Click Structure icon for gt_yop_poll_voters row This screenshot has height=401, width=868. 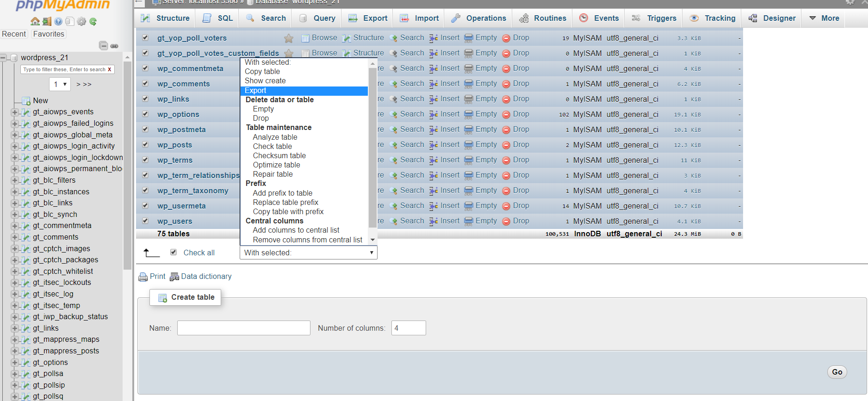(347, 38)
